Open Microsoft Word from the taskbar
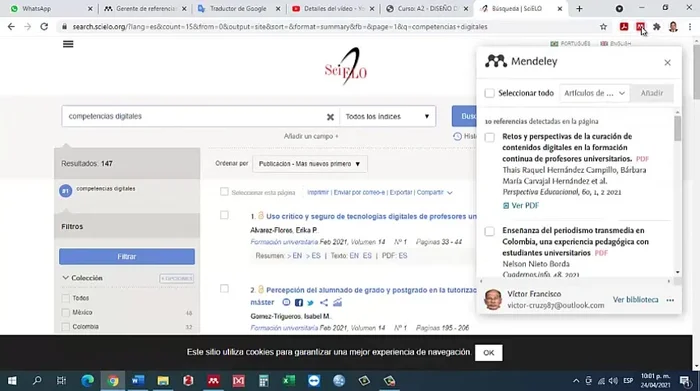The height and width of the screenshot is (391, 700). (138, 381)
